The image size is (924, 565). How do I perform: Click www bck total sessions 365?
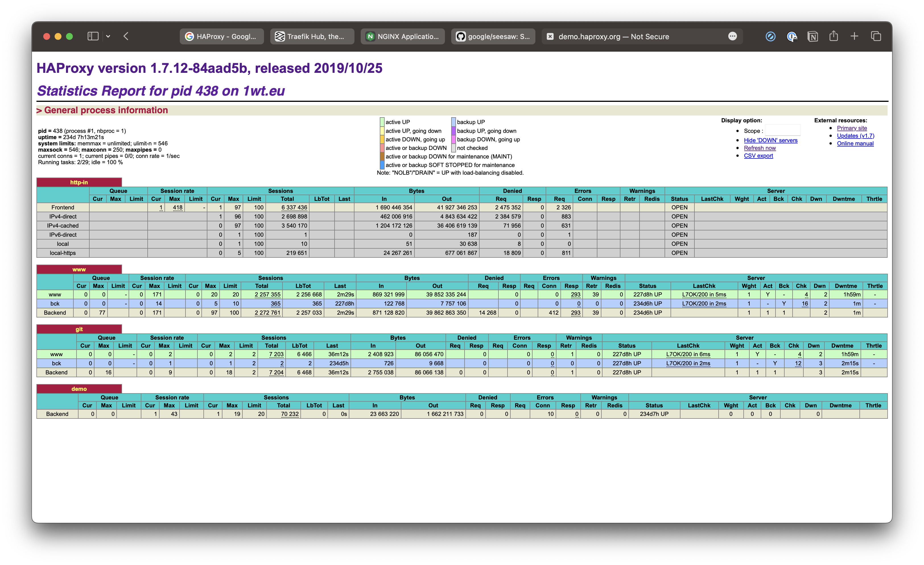(x=275, y=303)
